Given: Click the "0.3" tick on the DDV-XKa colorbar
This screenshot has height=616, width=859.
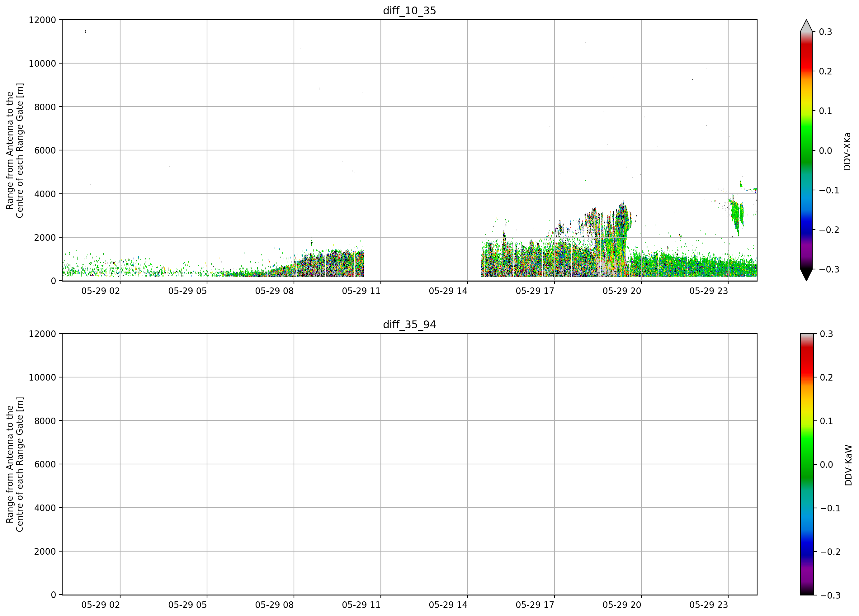Looking at the screenshot, I should tap(826, 32).
